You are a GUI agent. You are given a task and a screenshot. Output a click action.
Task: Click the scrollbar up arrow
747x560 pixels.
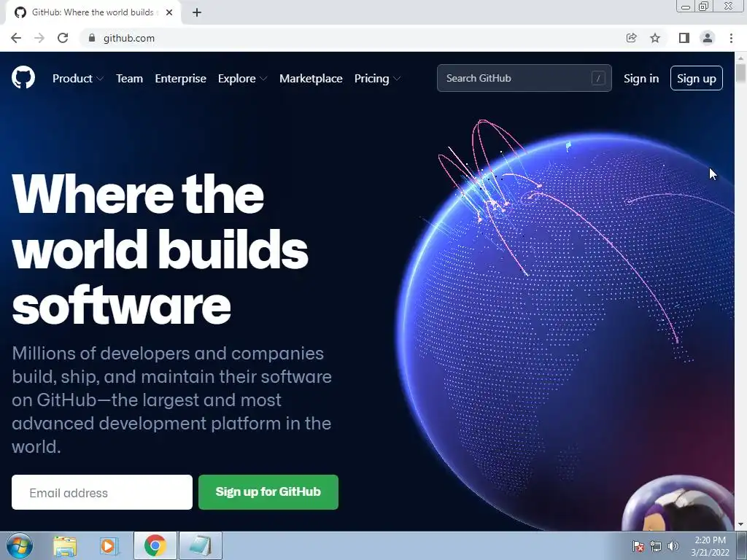(740, 58)
